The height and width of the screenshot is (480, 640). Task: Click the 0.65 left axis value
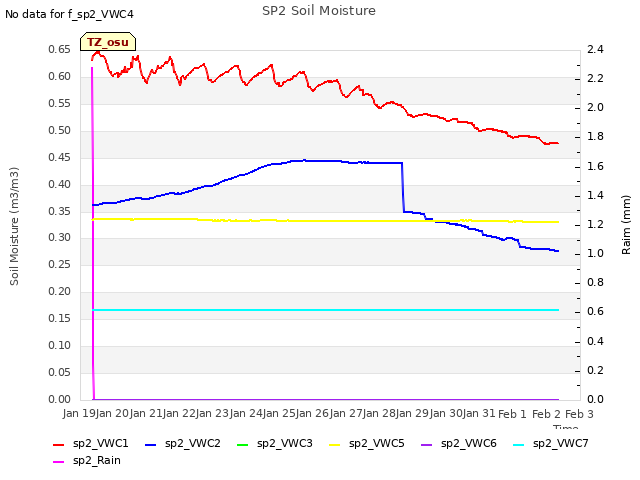[60, 49]
